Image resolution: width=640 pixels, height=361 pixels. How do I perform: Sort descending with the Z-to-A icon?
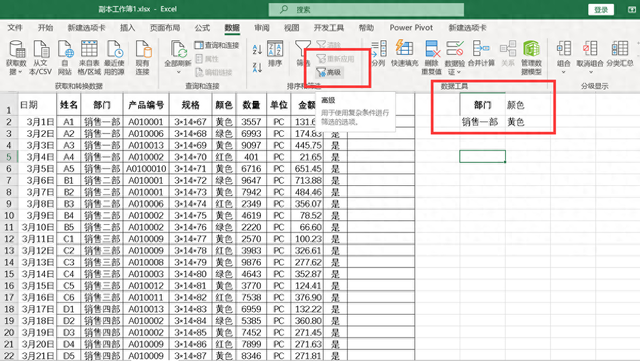coord(257,67)
